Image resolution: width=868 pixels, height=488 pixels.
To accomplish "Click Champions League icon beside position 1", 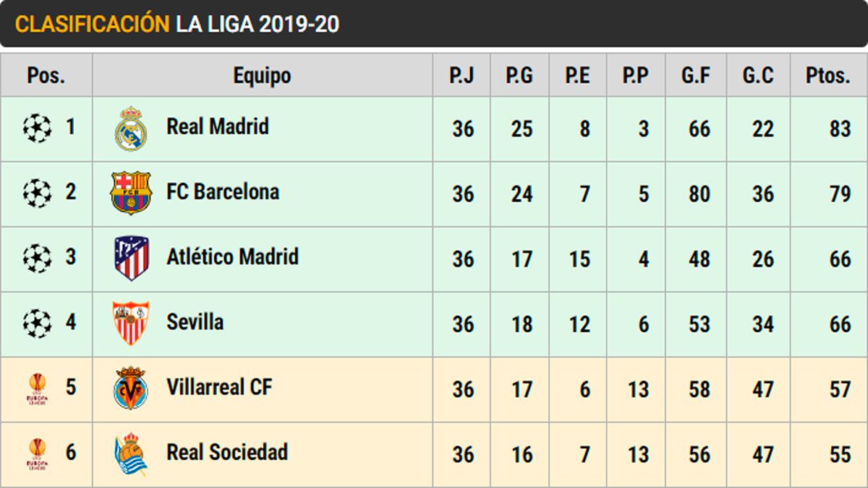I will pyautogui.click(x=38, y=129).
